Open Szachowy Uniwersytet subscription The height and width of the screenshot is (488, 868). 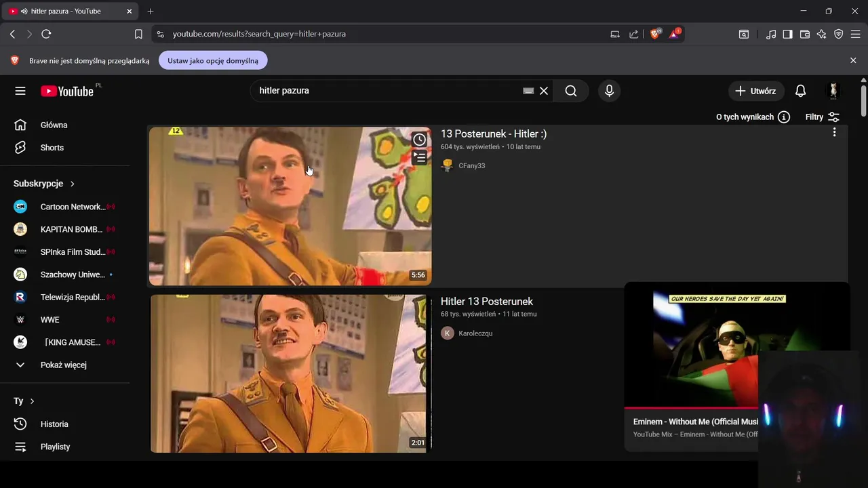coord(64,274)
